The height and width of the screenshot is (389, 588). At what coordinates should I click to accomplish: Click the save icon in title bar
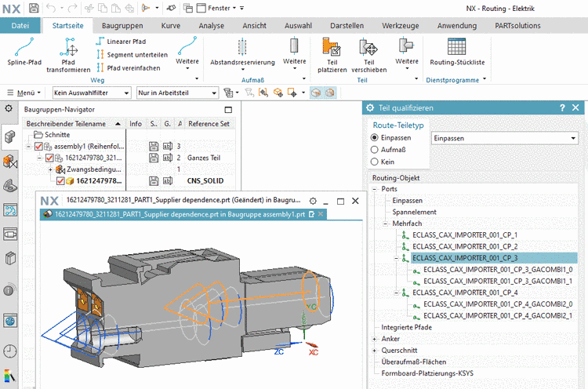(x=33, y=8)
